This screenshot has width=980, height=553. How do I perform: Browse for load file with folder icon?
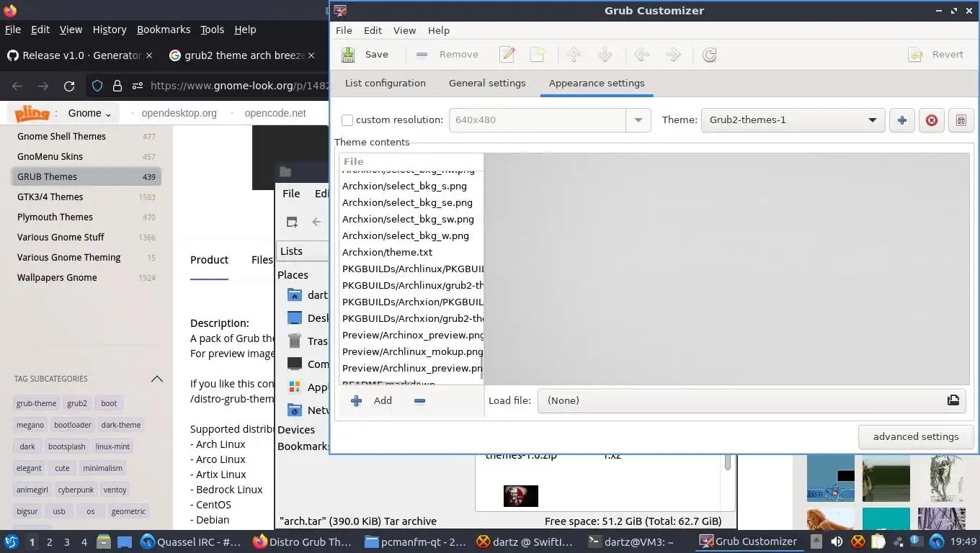953,400
